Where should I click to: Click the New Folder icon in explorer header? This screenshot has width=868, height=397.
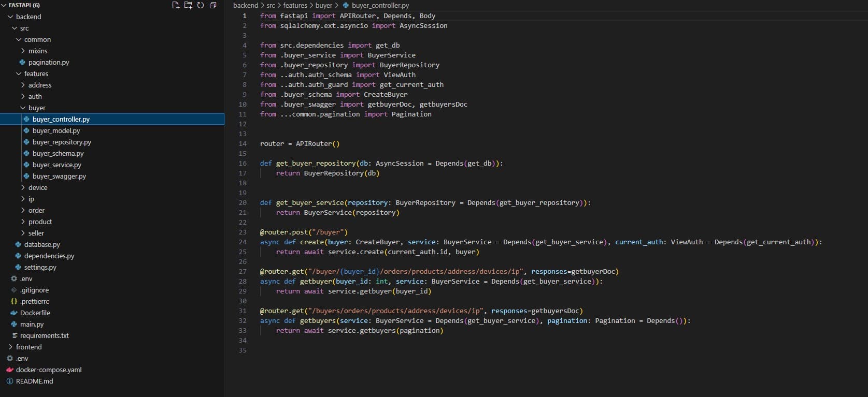(x=188, y=5)
